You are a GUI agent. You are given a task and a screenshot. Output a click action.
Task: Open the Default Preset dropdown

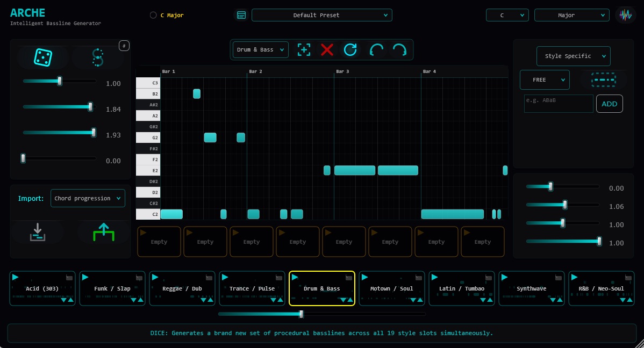point(321,15)
